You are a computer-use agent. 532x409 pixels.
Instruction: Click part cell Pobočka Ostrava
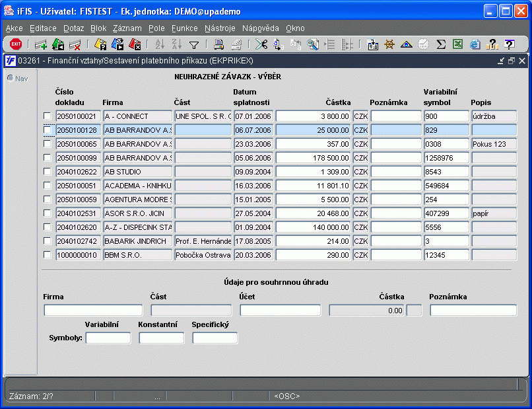point(203,255)
